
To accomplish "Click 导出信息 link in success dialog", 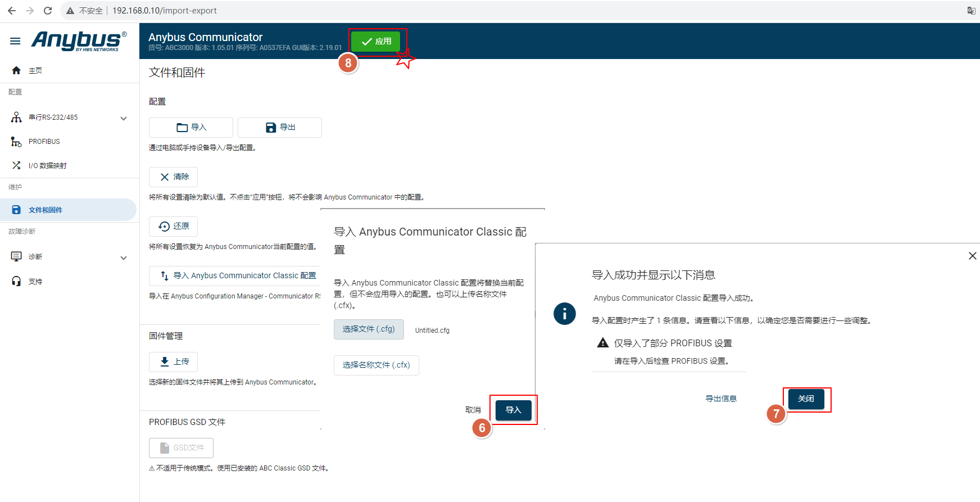I will point(721,399).
